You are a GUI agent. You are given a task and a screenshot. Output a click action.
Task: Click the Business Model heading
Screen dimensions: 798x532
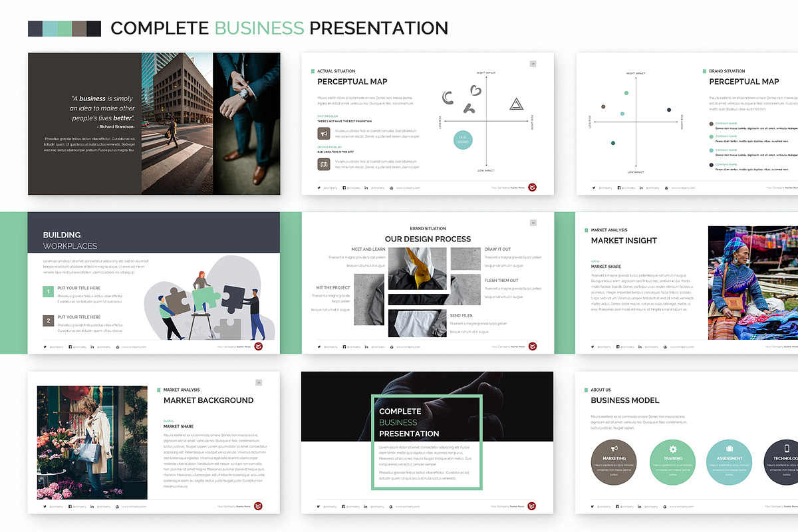click(625, 400)
